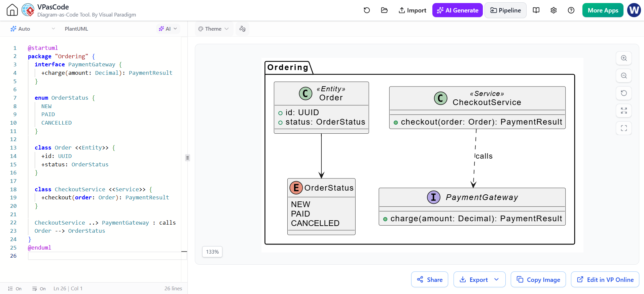This screenshot has width=644, height=294.
Task: Click the 26 lines status text
Action: (173, 289)
